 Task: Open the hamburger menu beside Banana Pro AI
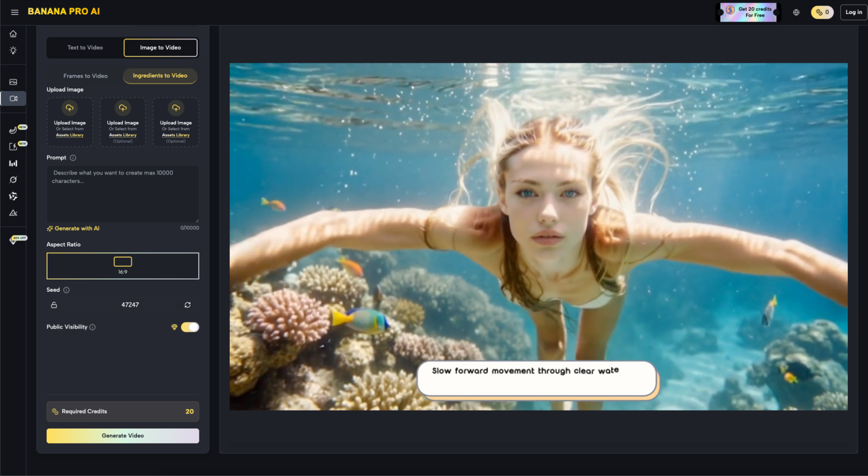click(14, 12)
